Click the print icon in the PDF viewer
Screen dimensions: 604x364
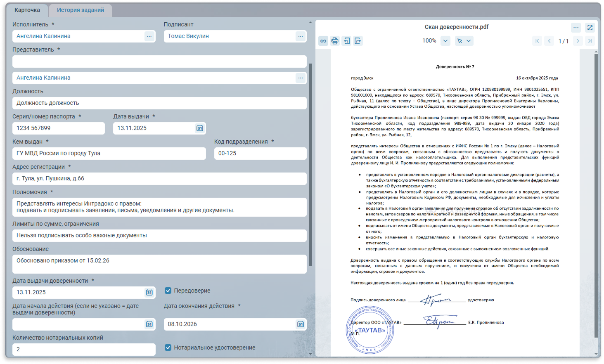pos(335,41)
